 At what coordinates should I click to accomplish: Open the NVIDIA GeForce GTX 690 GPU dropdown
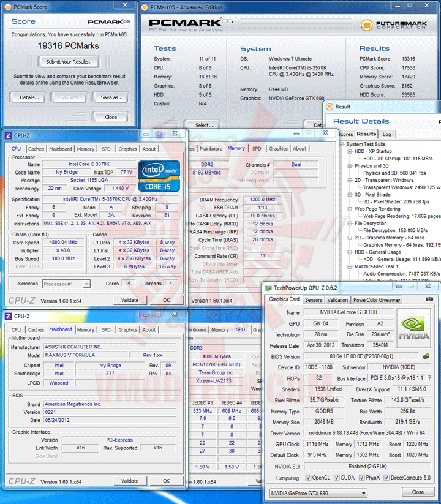318,493
